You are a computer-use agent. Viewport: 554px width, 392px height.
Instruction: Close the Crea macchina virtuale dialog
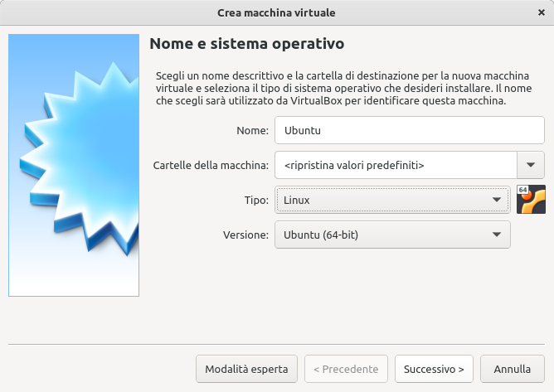tap(542, 13)
